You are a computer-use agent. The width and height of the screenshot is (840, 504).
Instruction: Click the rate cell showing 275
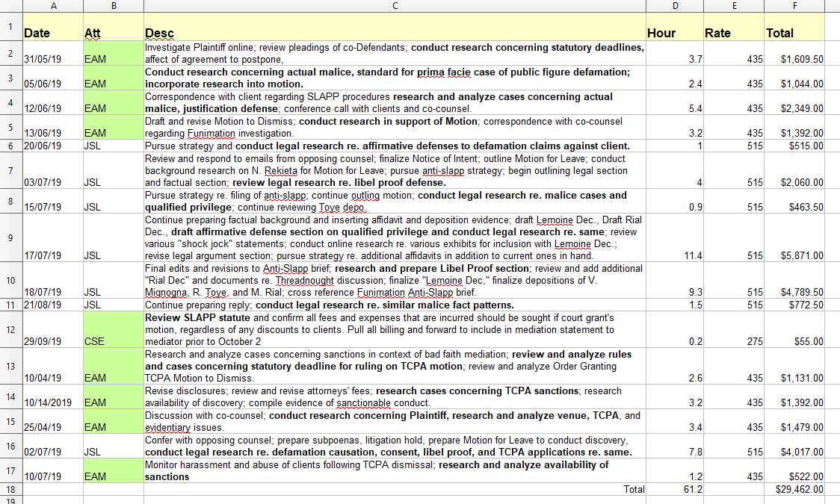tap(734, 329)
